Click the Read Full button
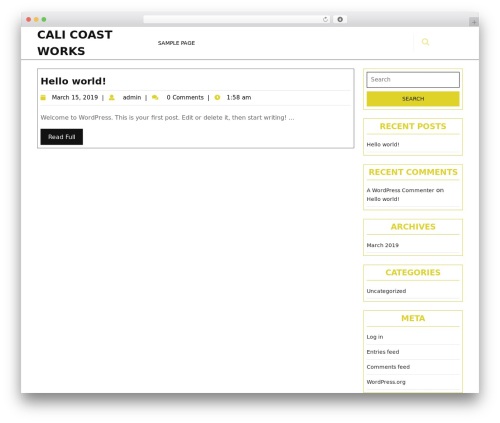The width and height of the screenshot is (500, 423). pyautogui.click(x=62, y=137)
